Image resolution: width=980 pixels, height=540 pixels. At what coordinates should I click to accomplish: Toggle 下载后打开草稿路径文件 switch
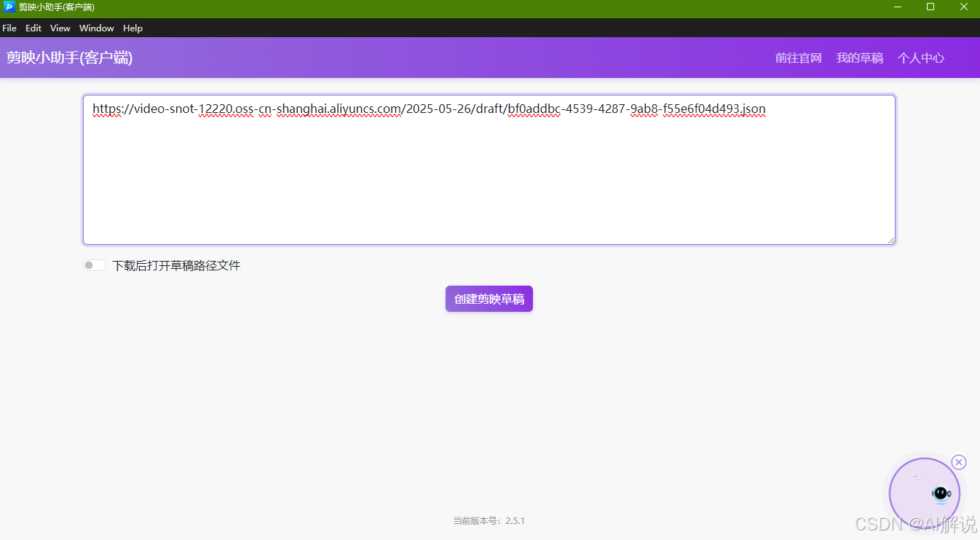tap(95, 265)
